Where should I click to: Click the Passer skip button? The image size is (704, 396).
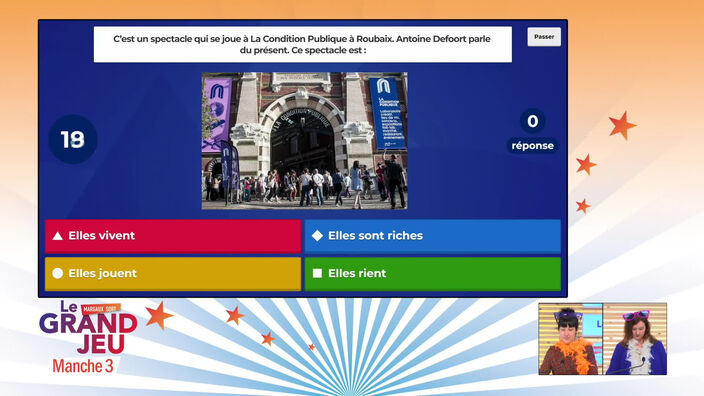point(544,37)
